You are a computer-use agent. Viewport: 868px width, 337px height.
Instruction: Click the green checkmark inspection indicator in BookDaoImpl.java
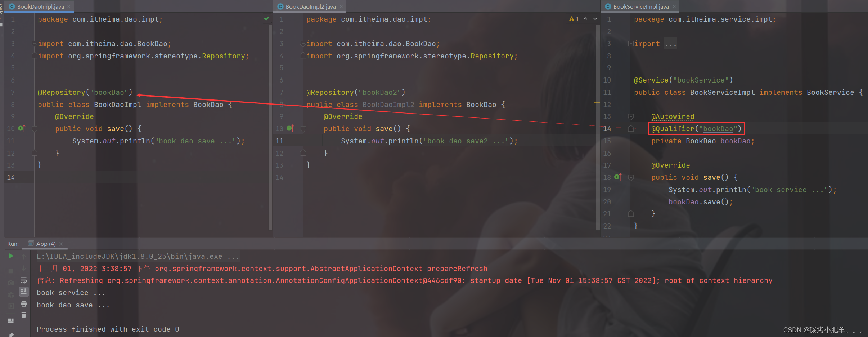point(267,19)
